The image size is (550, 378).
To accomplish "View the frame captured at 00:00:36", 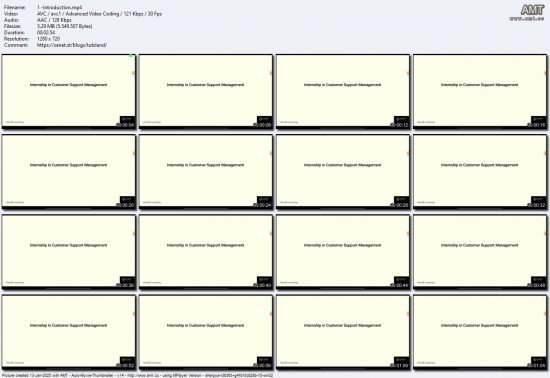I will click(68, 252).
